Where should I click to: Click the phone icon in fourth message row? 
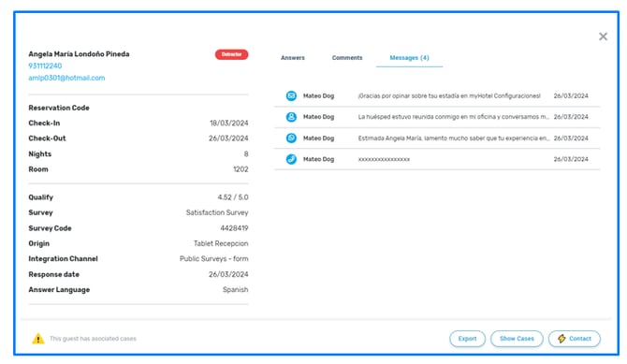[291, 159]
